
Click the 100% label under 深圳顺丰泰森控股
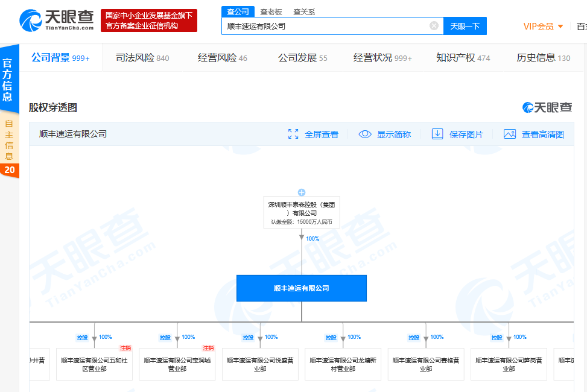point(313,238)
